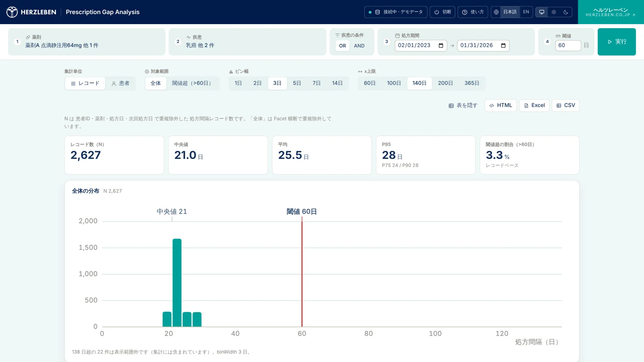The height and width of the screenshot is (362, 644).
Task: Set the x upper limit to 60日
Action: [370, 83]
